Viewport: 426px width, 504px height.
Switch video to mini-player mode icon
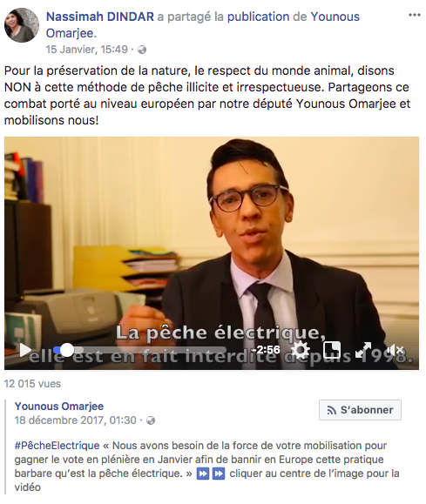(x=332, y=350)
